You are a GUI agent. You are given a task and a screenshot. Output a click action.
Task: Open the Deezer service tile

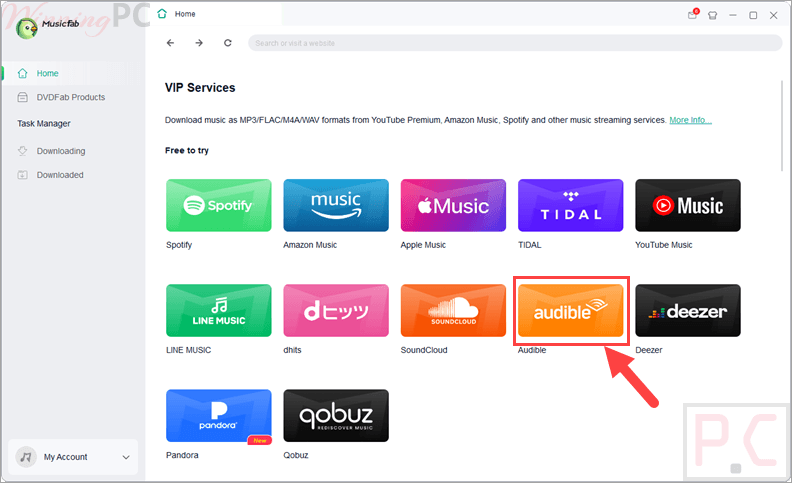(x=688, y=310)
